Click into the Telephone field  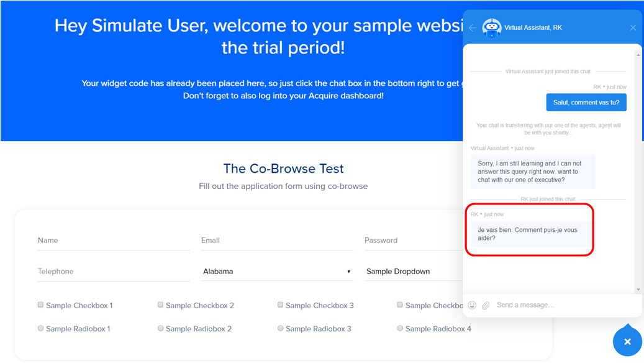(114, 272)
